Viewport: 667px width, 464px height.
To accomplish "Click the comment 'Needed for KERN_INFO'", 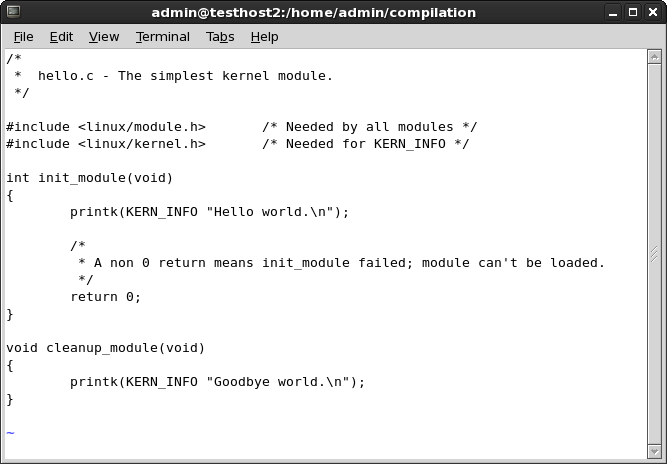I will pos(366,144).
